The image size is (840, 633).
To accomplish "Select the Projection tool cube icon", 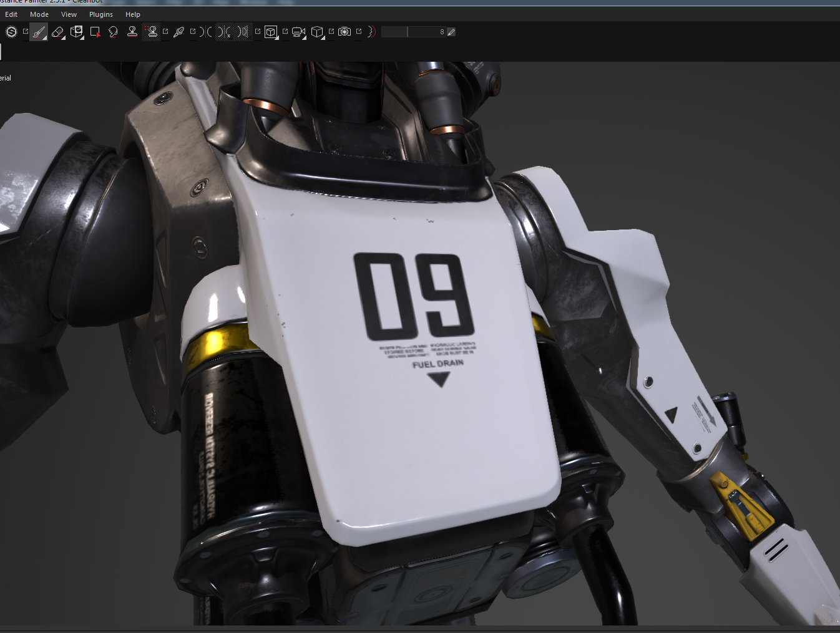I will click(77, 32).
